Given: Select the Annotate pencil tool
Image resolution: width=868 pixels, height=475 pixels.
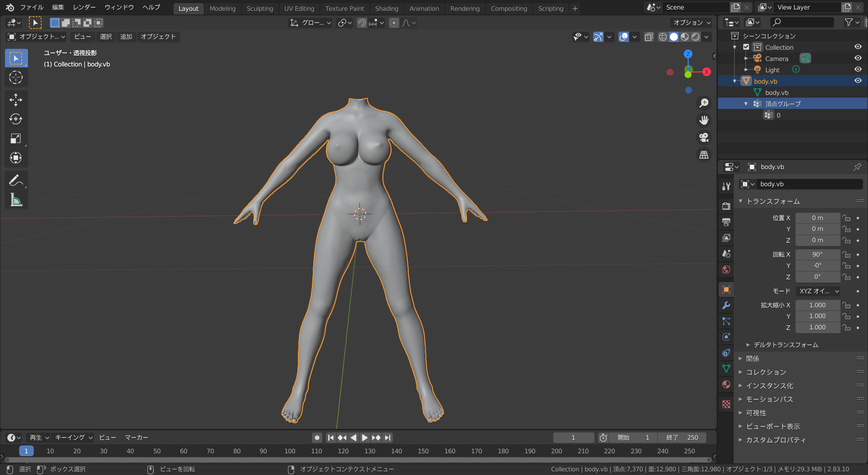Looking at the screenshot, I should pos(16,180).
